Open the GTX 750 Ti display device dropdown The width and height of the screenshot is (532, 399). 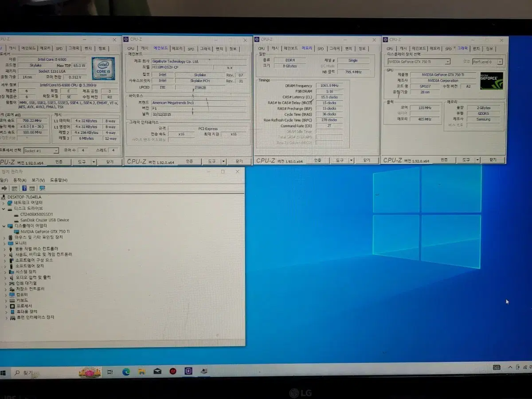(x=448, y=62)
